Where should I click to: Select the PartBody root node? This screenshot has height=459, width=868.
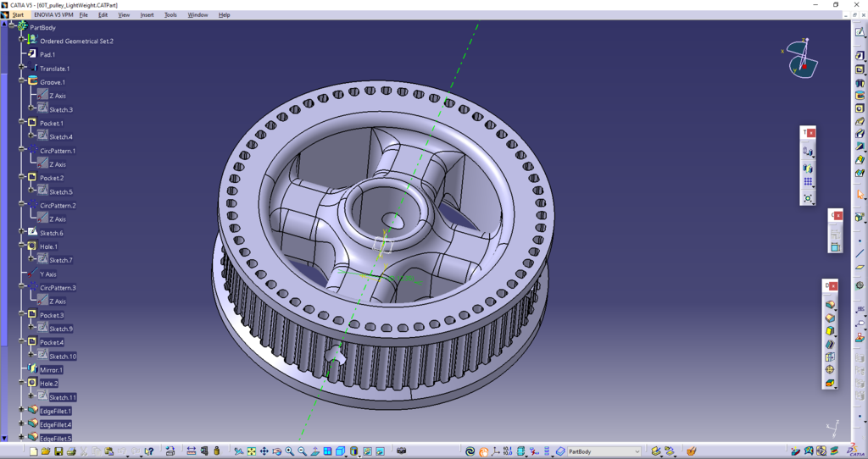(42, 27)
